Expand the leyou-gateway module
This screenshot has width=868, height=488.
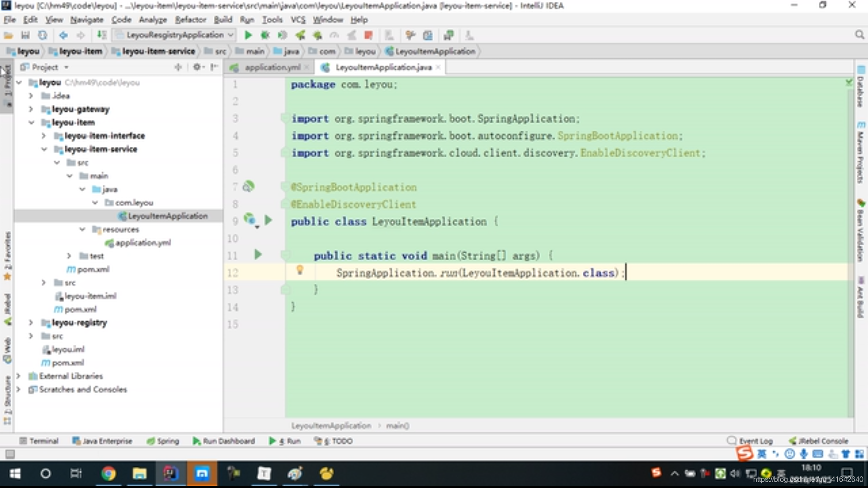point(31,109)
